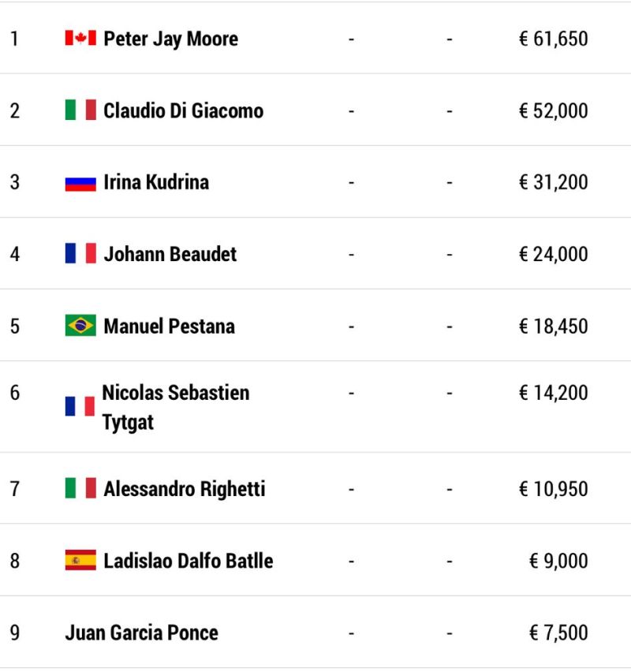Click the € 61,650 prize amount
Viewport: 631px width, 672px height.
554,39
